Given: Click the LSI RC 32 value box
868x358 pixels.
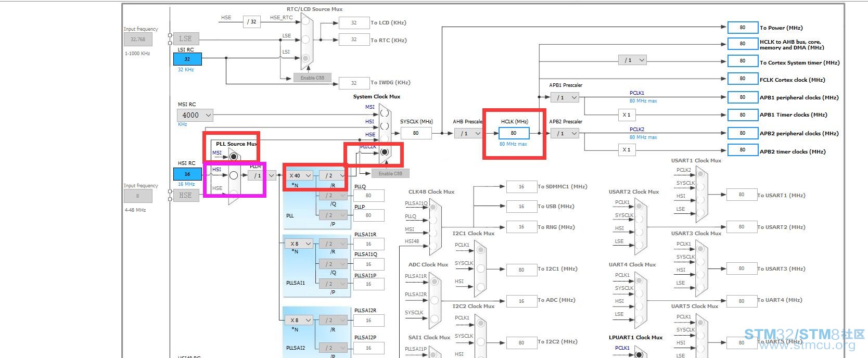Looking at the screenshot, I should (187, 59).
